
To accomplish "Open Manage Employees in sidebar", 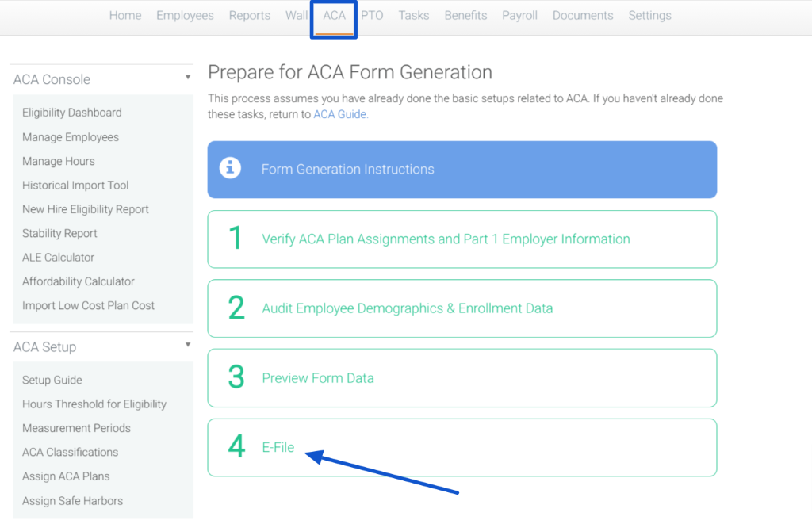I will pyautogui.click(x=71, y=136).
